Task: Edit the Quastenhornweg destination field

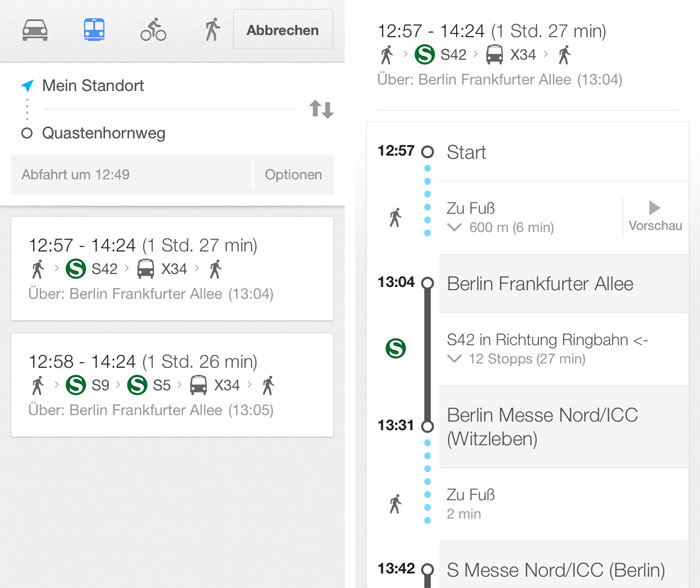Action: 170,133
